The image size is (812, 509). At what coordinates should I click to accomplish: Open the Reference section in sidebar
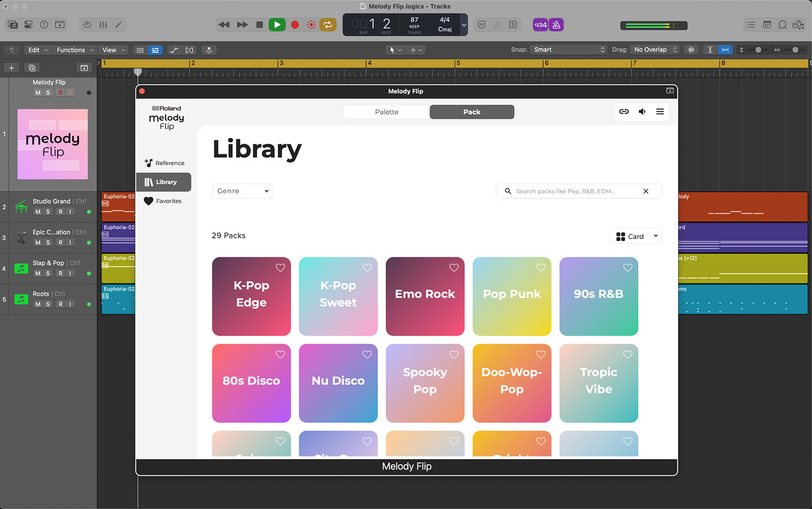tap(164, 163)
